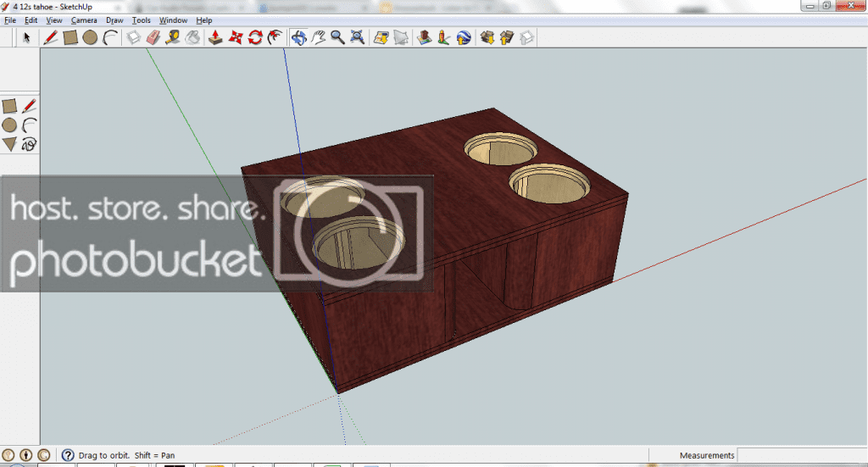
Task: Choose the Circle tool in the Getting Started toolbar
Action: tap(90, 37)
